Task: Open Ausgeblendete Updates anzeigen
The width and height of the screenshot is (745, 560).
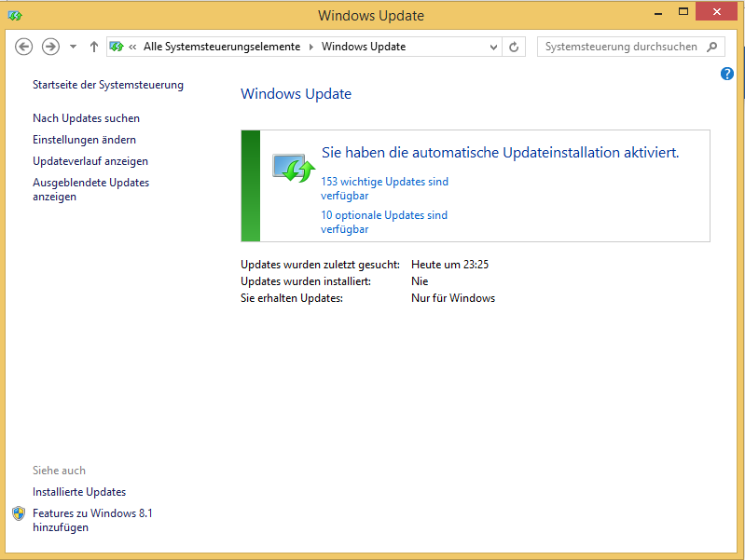Action: [90, 189]
